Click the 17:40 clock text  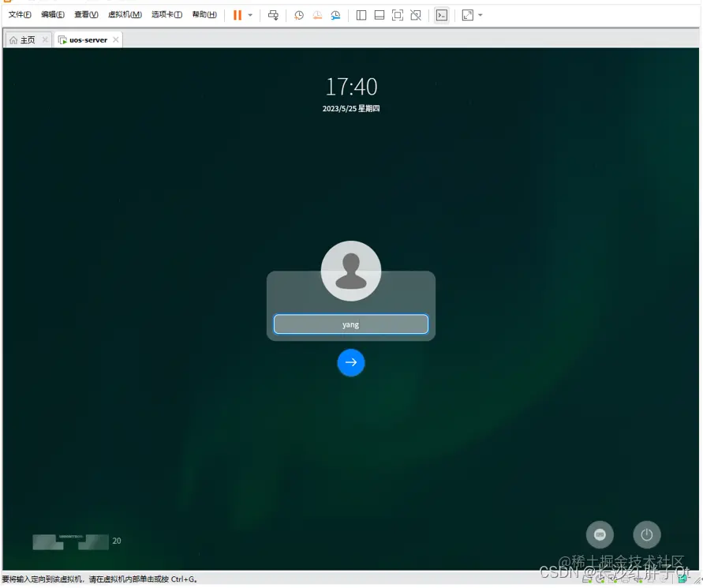351,87
